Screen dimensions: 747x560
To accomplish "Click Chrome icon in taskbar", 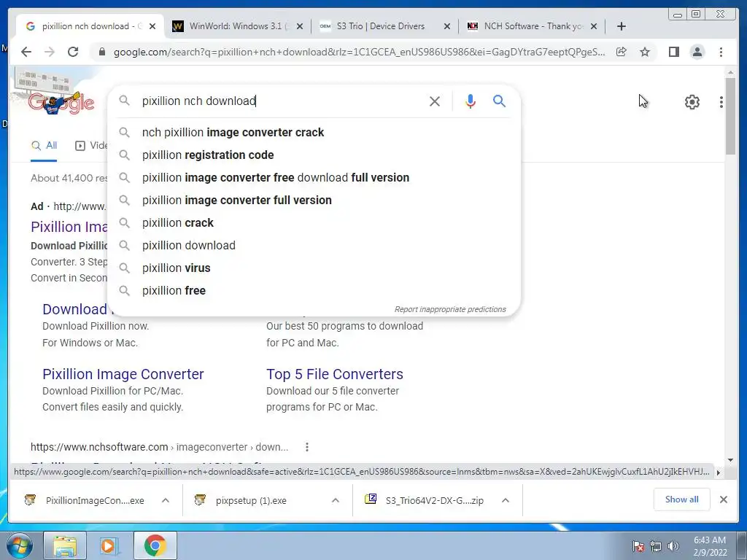I will pyautogui.click(x=155, y=545).
